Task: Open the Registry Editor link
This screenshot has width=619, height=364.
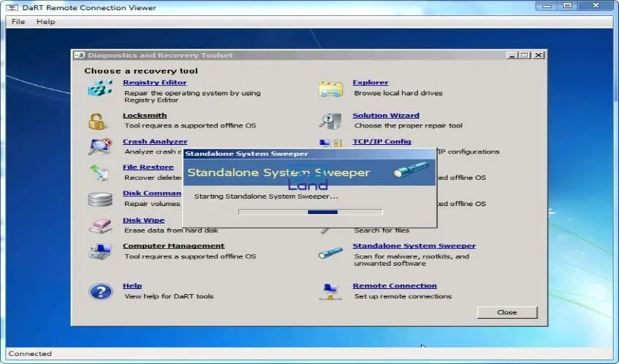Action: (154, 82)
